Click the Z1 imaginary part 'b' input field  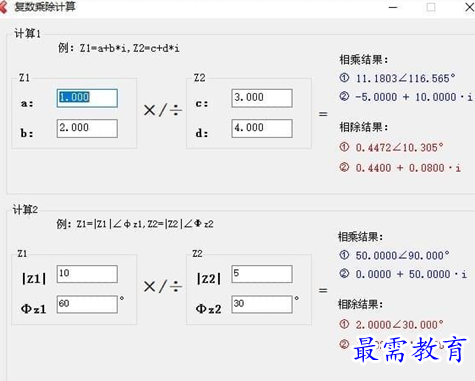pyautogui.click(x=87, y=128)
